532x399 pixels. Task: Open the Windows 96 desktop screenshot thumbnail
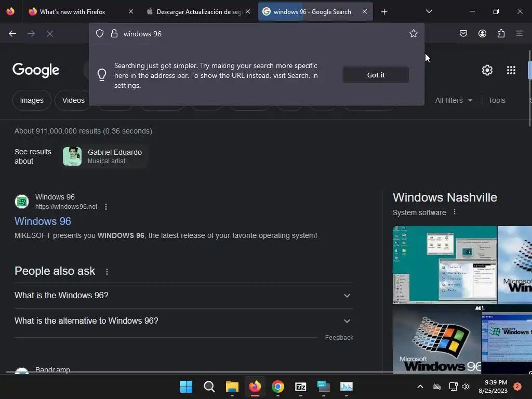(445, 264)
